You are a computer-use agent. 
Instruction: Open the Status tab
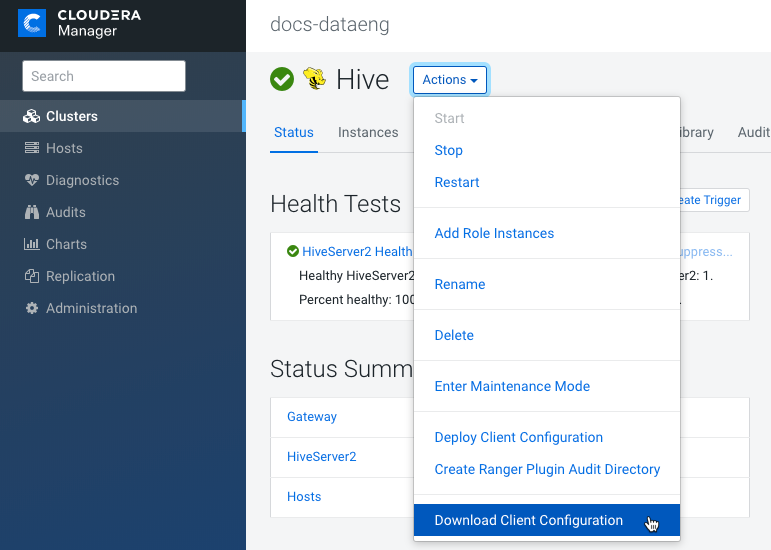(x=294, y=132)
